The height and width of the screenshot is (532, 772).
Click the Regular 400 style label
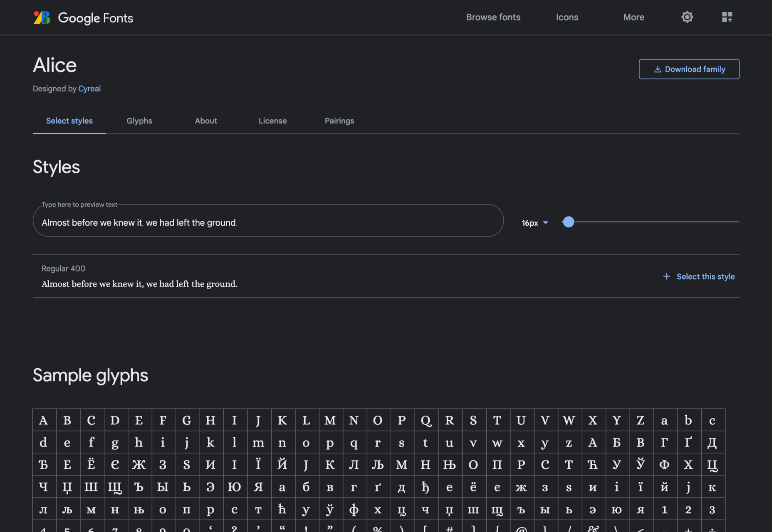pos(64,268)
